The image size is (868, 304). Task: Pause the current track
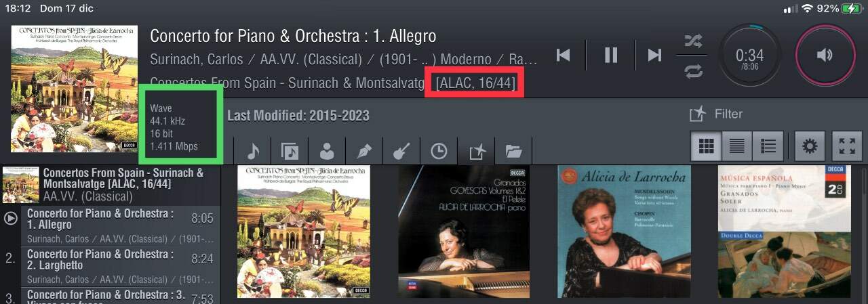pyautogui.click(x=611, y=55)
